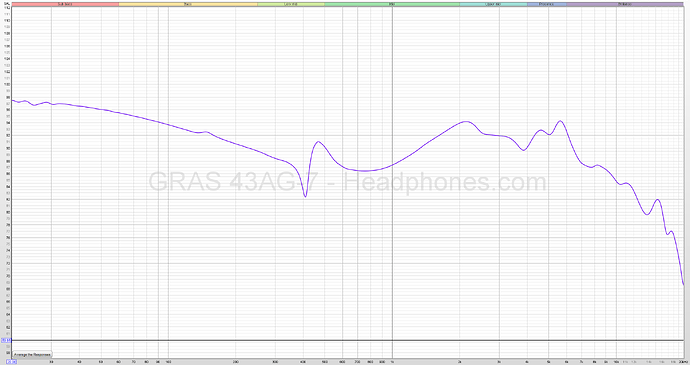This screenshot has width=690, height=365.
Task: Click the deep notch of the purple curve
Action: (305, 196)
